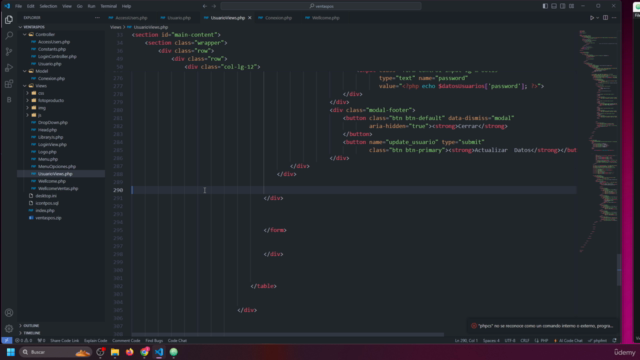
Task: Open the Explorer view in activity bar
Action: (x=9, y=19)
